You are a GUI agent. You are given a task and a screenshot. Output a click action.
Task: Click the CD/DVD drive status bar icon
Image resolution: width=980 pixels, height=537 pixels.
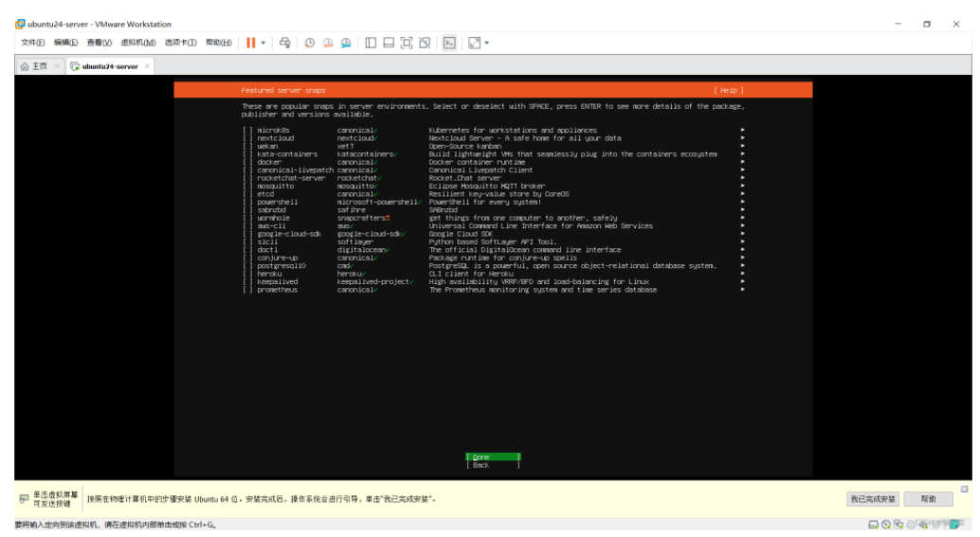(885, 525)
